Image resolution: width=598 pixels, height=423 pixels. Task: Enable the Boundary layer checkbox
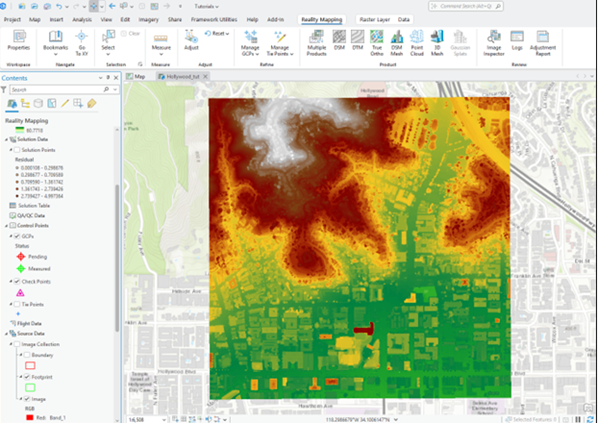pos(27,355)
